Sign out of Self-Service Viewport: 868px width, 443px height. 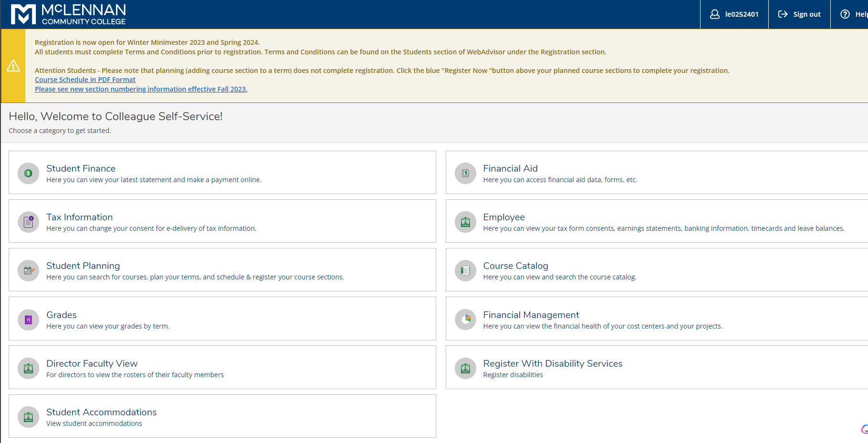(799, 14)
